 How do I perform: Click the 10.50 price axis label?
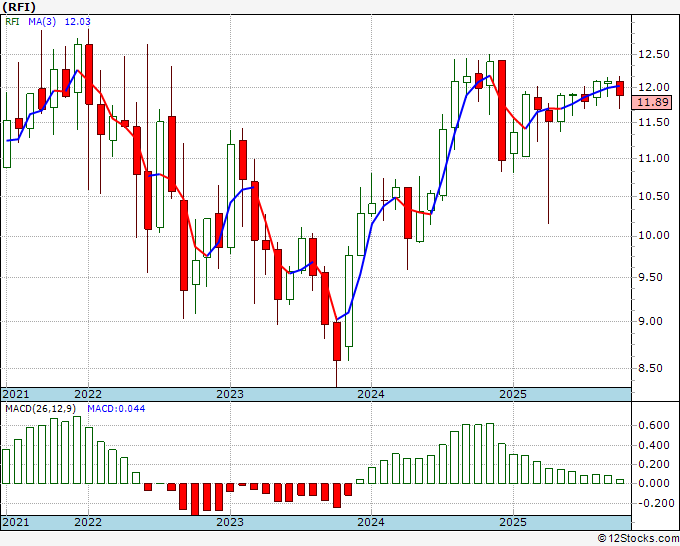(654, 196)
